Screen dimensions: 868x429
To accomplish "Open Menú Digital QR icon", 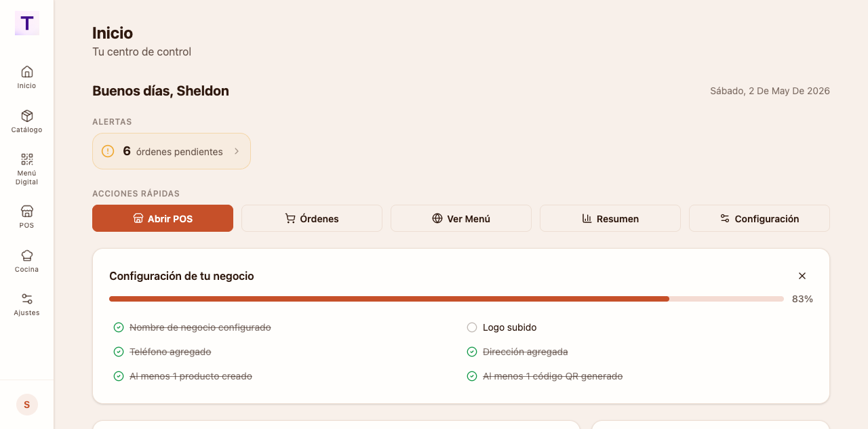I will point(27,159).
